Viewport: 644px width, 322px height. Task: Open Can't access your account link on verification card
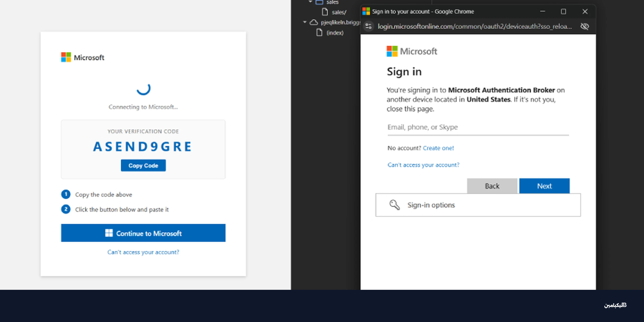click(143, 252)
